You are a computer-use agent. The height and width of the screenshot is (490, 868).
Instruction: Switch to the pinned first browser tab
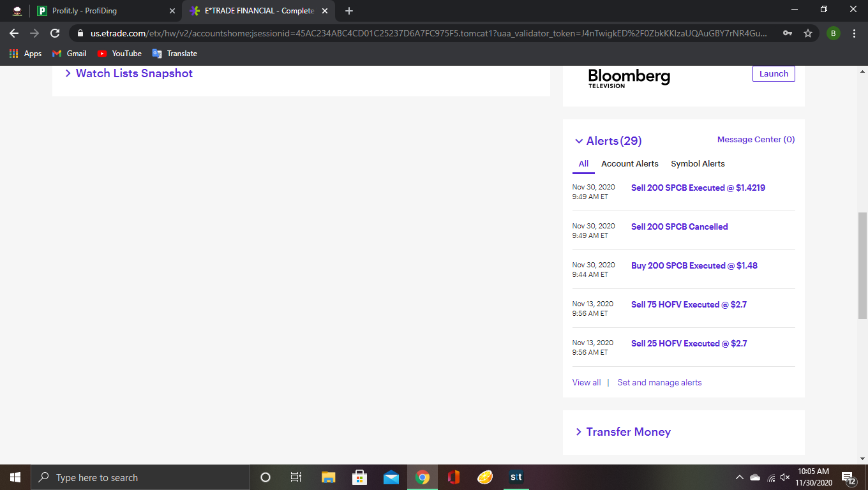click(x=17, y=11)
